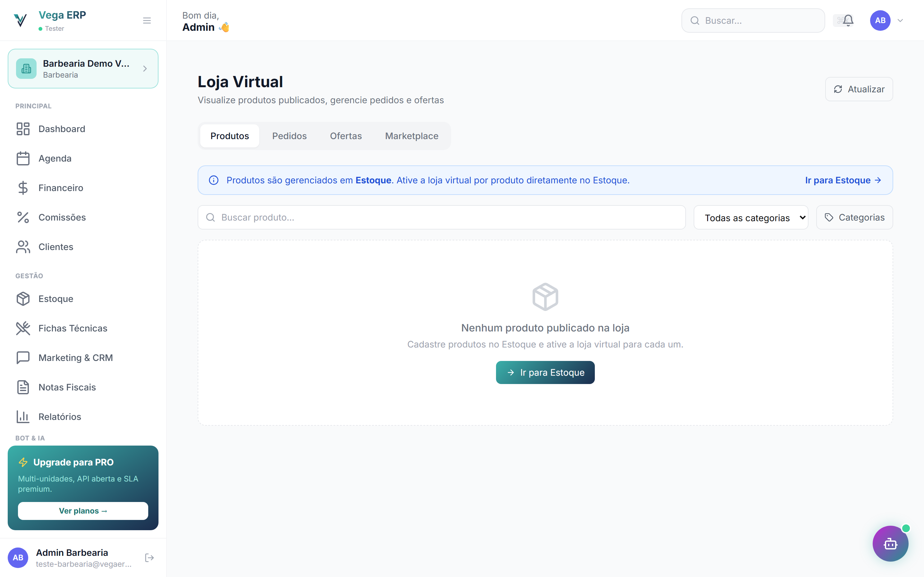Focus the Buscar produto search field
The height and width of the screenshot is (577, 924).
[441, 218]
